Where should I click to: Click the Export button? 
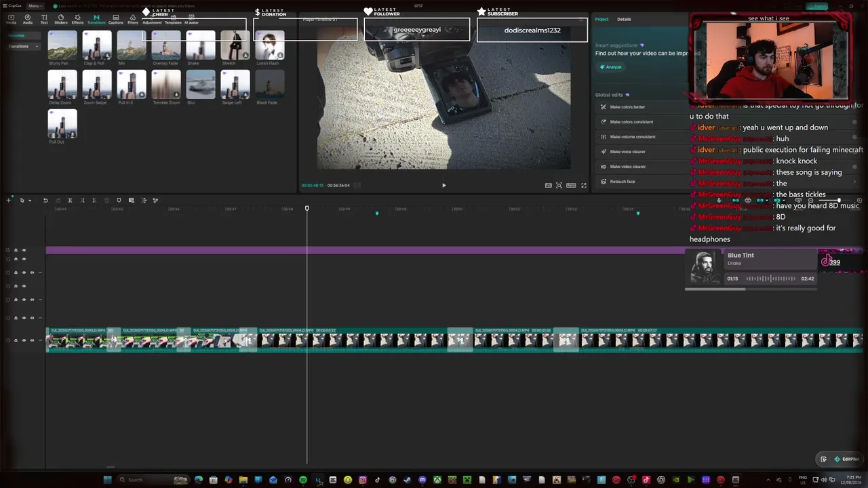click(x=817, y=7)
